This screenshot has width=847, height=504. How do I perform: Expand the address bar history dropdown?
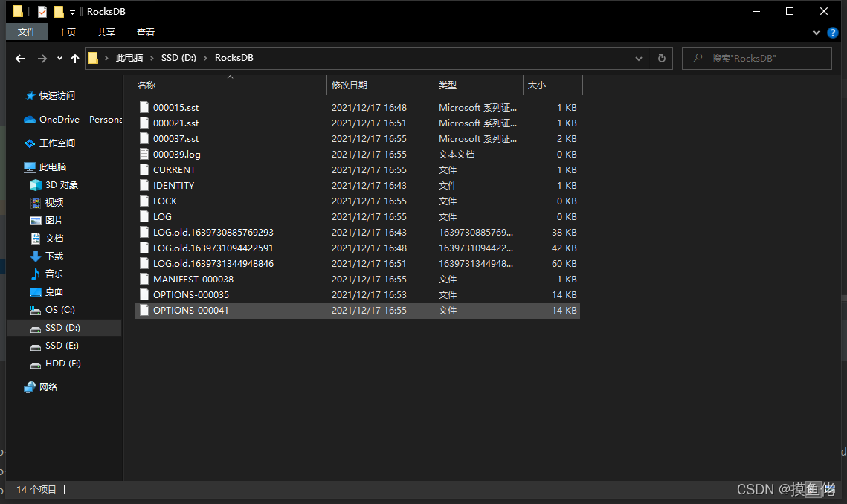639,58
